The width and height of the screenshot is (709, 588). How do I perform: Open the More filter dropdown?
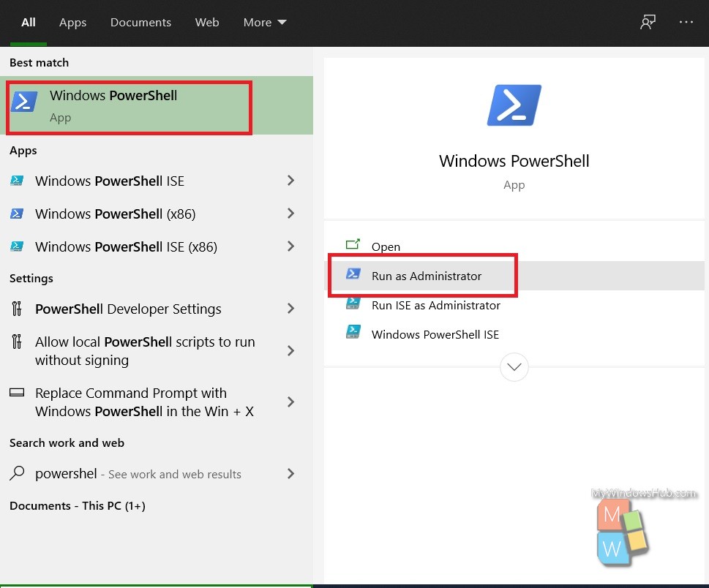[265, 22]
